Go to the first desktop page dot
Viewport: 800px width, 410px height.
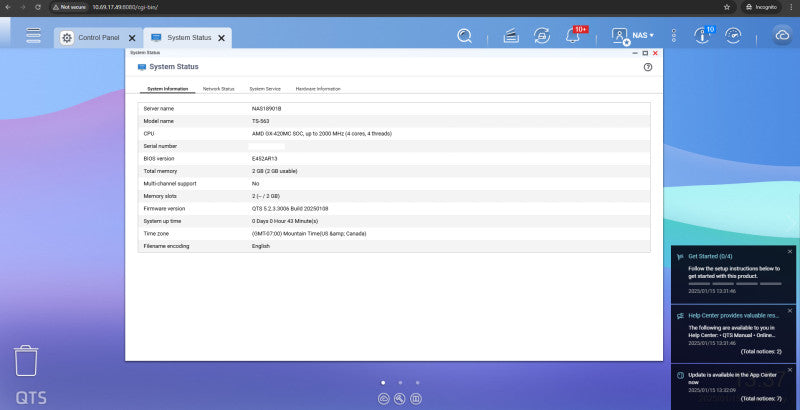[x=383, y=382]
